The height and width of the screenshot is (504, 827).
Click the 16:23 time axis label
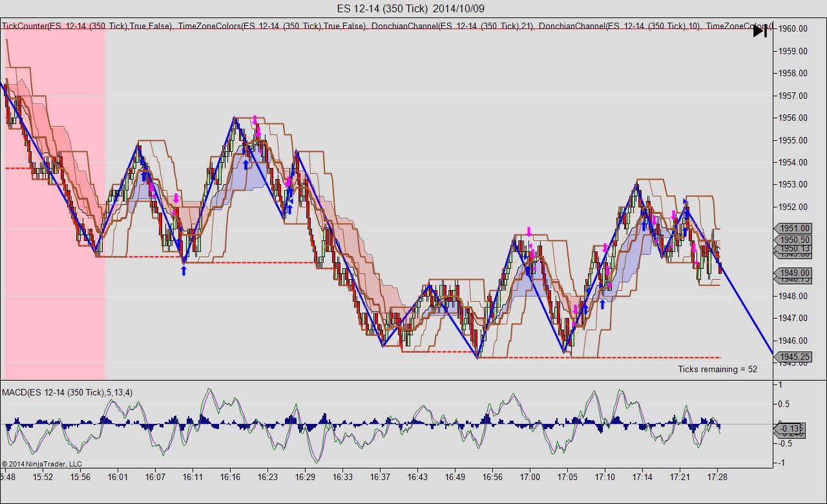tap(267, 477)
